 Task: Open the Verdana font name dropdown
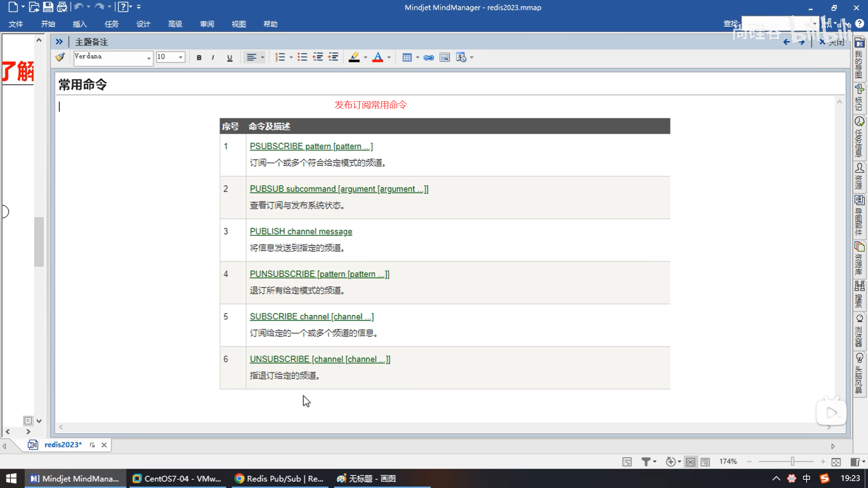tap(148, 58)
